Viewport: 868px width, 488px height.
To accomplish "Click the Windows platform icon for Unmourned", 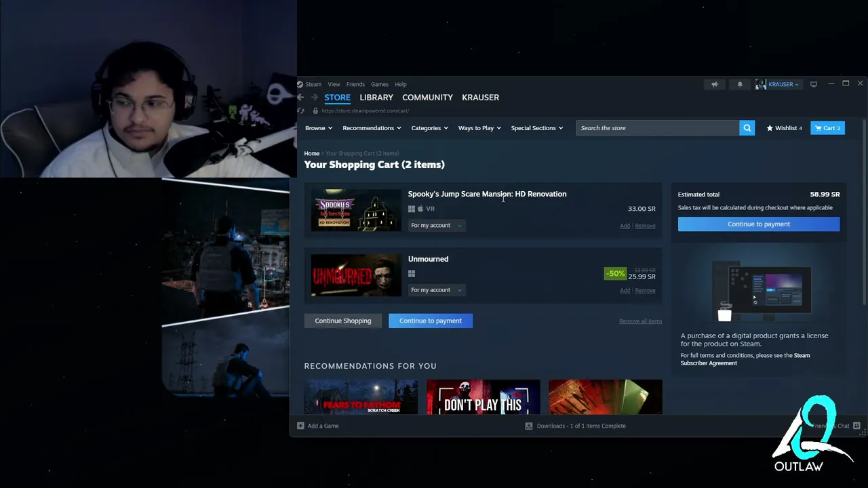I will (x=412, y=274).
